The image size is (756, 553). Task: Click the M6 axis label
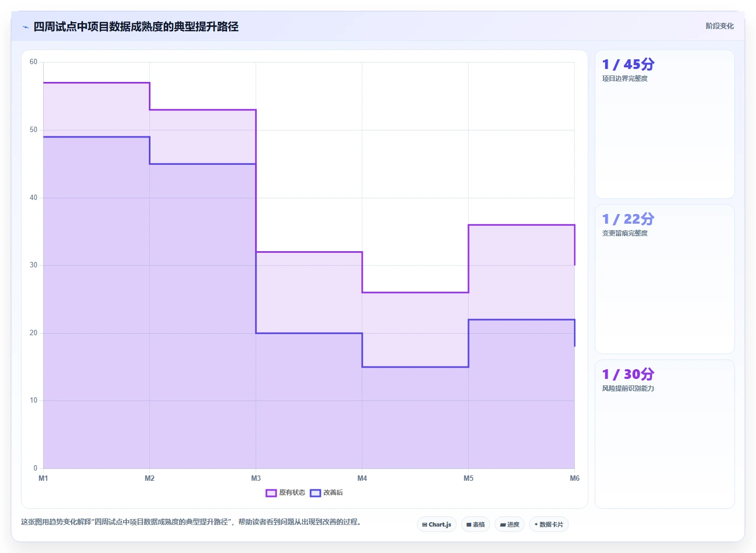[575, 478]
